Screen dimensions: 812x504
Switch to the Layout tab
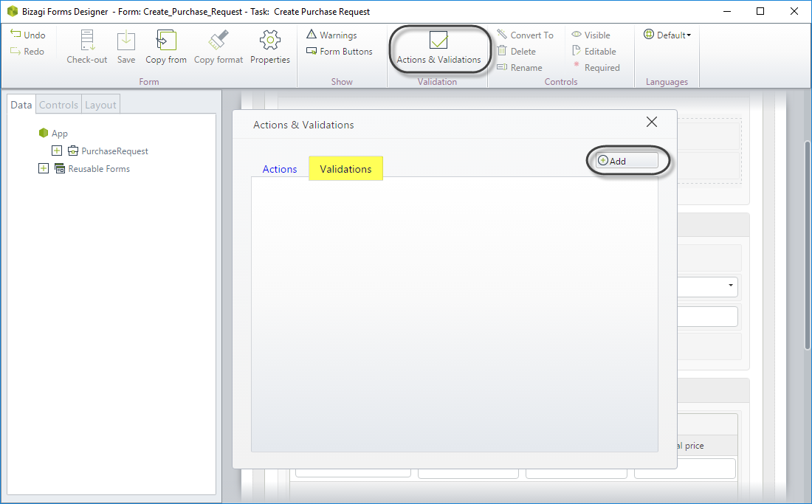coord(100,105)
